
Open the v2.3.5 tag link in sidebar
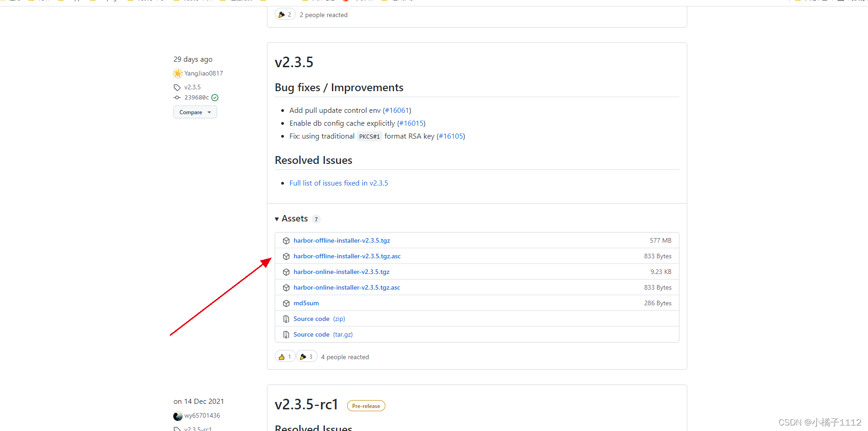coord(193,87)
